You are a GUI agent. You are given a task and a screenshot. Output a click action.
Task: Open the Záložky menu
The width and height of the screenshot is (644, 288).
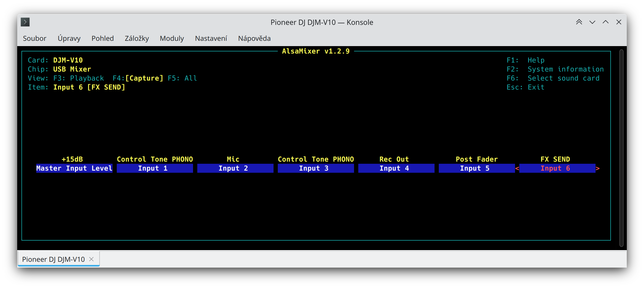click(x=137, y=38)
